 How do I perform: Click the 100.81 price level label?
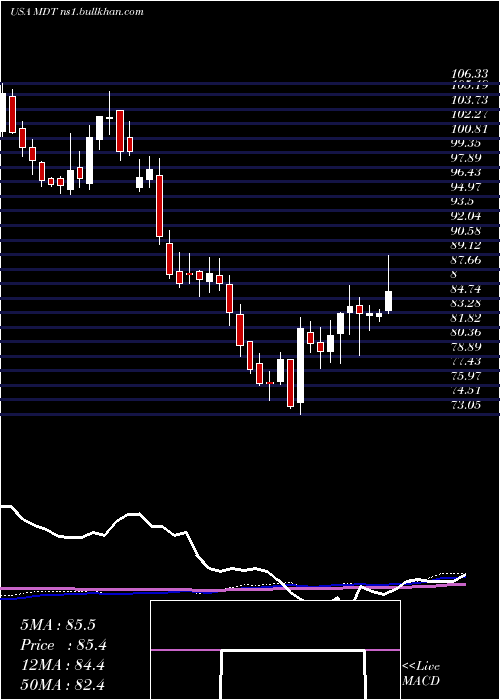point(469,129)
